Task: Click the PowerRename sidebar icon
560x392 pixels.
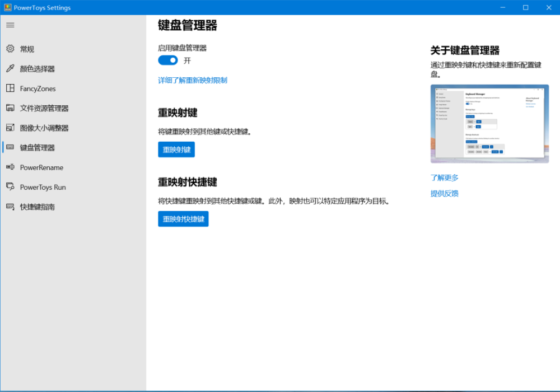Action: (10, 167)
